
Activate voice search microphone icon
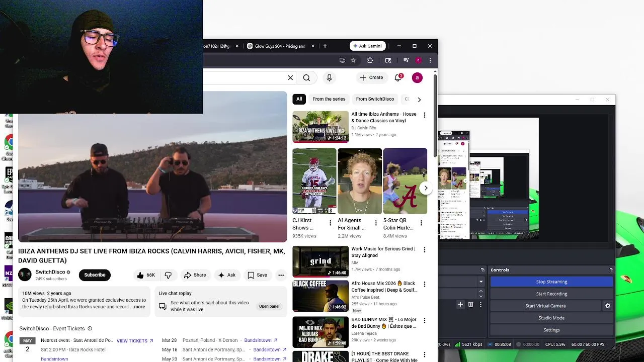tap(329, 78)
